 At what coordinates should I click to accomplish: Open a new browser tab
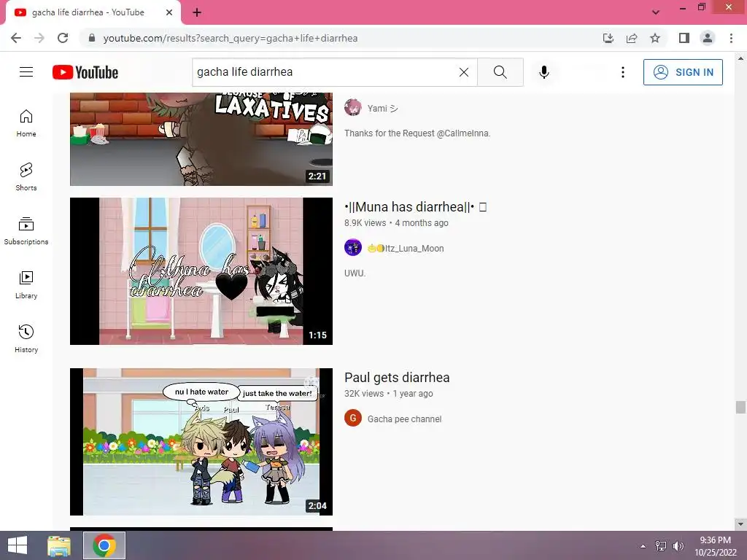[197, 12]
